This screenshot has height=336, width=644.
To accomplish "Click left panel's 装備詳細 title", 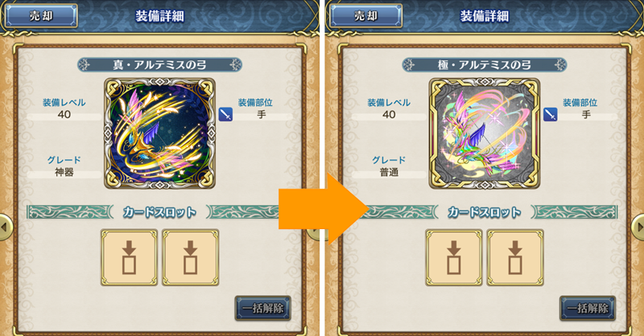I will click(x=159, y=16).
